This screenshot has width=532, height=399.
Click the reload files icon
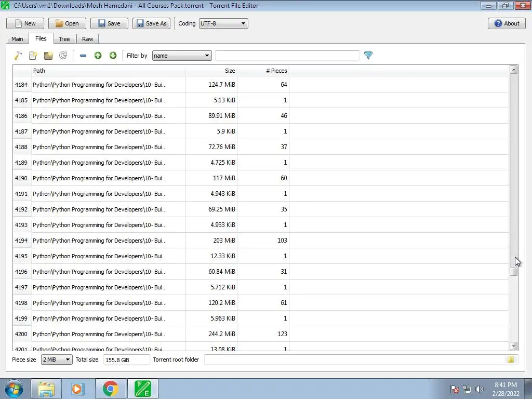pos(63,55)
